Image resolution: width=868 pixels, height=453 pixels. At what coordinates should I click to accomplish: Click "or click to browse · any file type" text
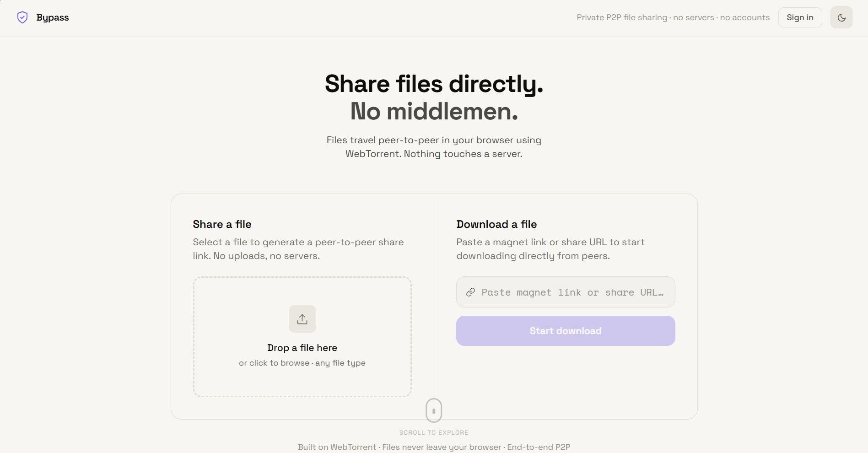302,363
